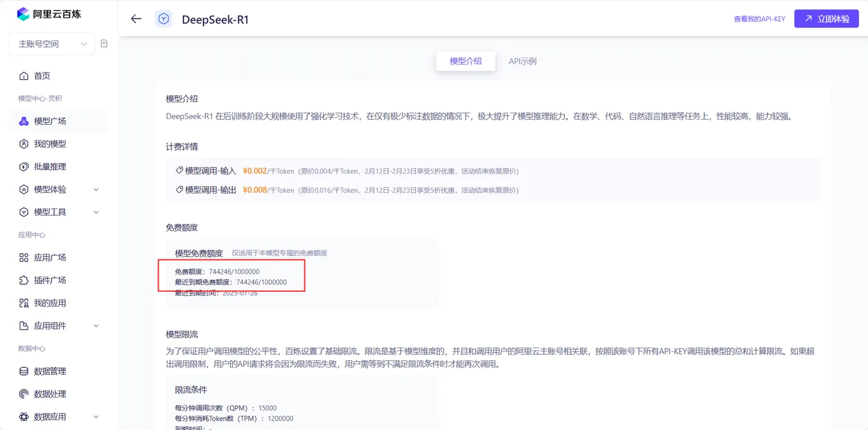The height and width of the screenshot is (430, 868).
Task: Open the 主账号空间 workspace dropdown
Action: click(52, 43)
